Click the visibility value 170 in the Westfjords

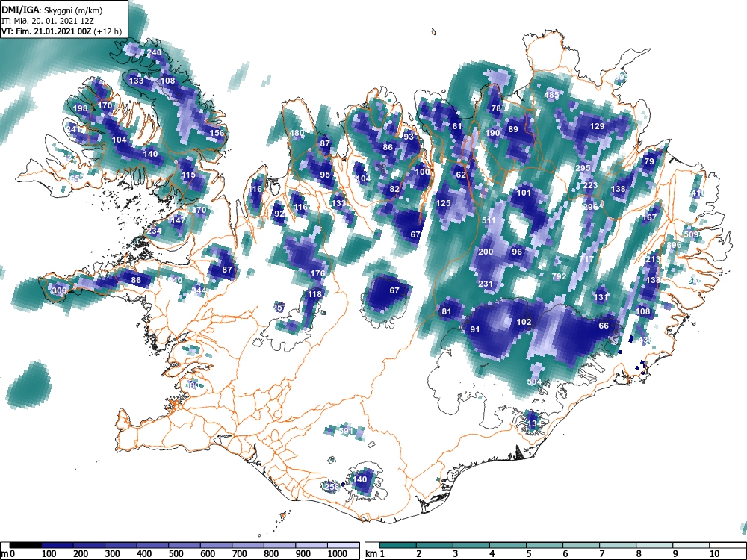(105, 105)
